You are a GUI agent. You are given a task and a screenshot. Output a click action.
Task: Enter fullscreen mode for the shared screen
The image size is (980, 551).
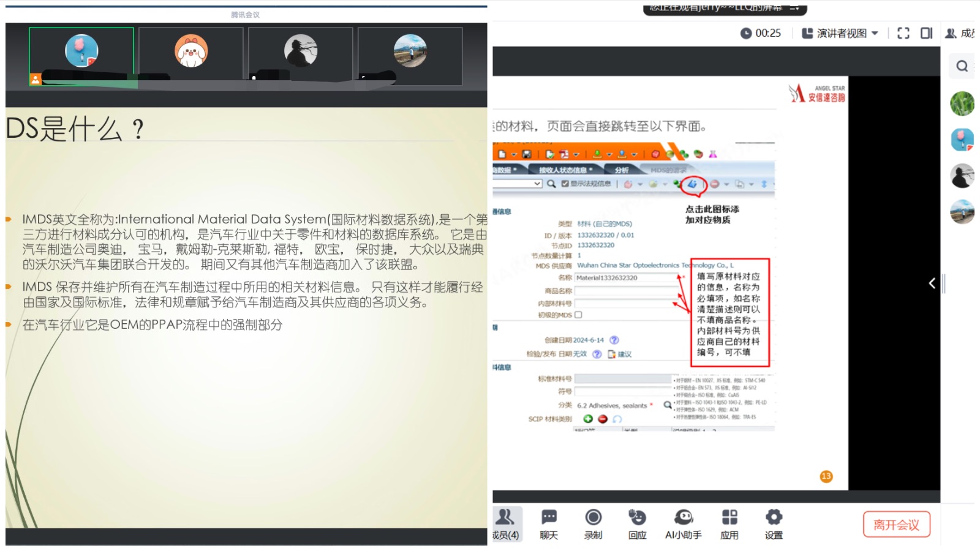[x=903, y=33]
